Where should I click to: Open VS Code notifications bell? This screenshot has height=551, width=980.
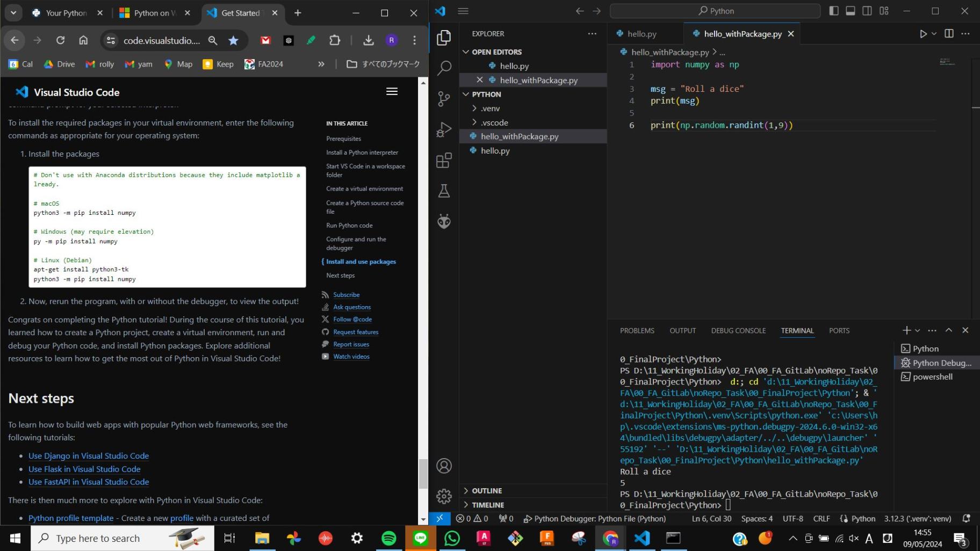966,519
